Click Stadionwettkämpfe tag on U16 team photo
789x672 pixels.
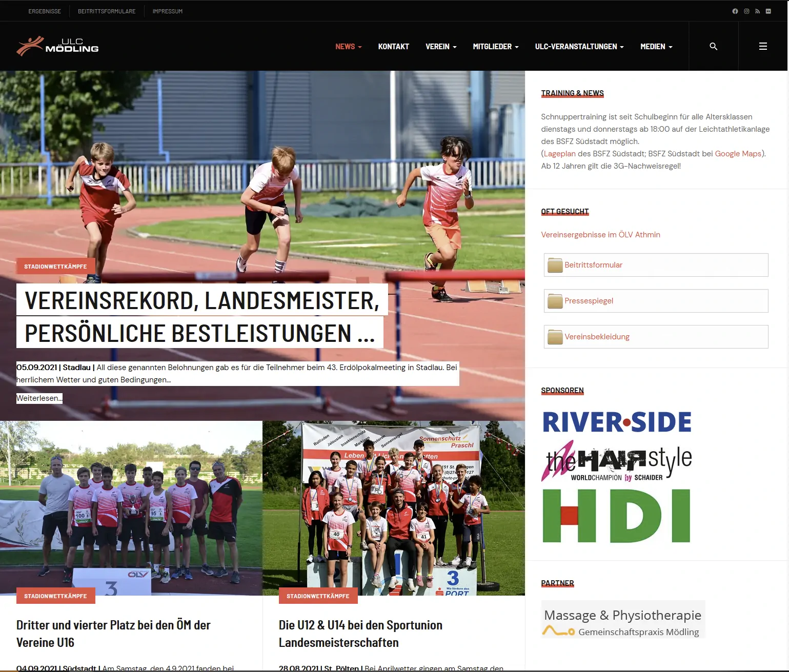pyautogui.click(x=55, y=596)
